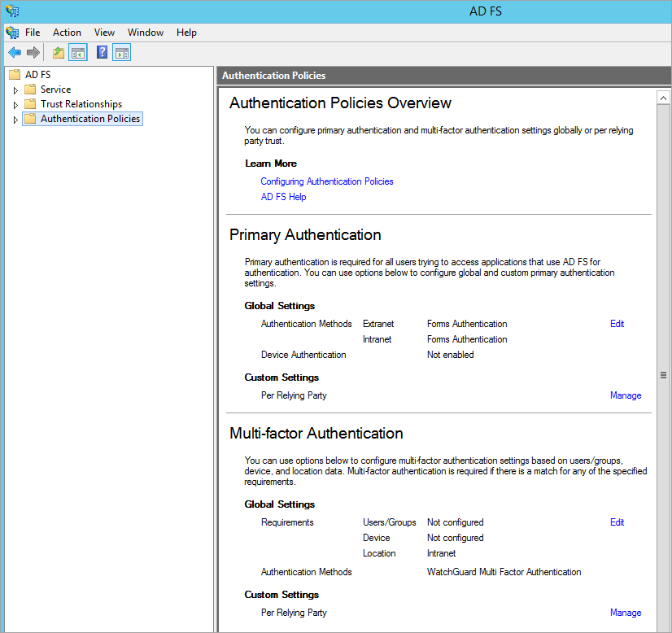Open the Action menu
This screenshot has width=672, height=633.
67,33
